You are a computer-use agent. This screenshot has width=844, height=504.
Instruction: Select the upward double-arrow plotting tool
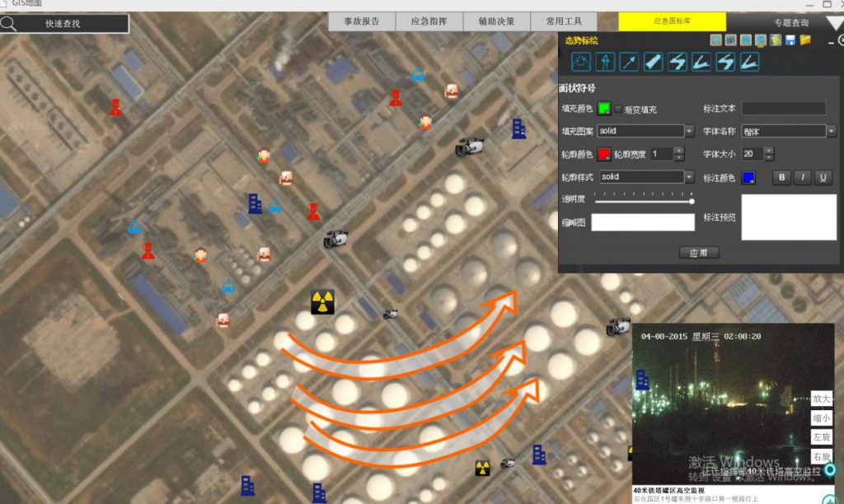tap(606, 62)
